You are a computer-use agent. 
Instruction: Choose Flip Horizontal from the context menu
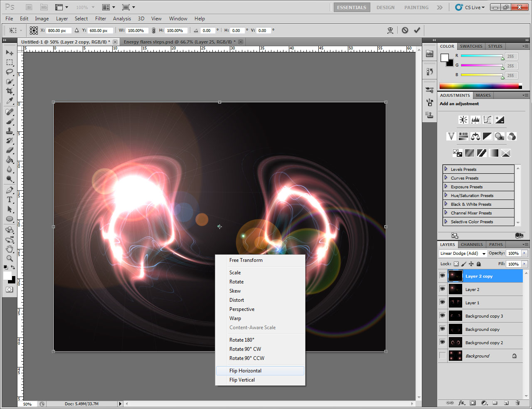tap(246, 370)
